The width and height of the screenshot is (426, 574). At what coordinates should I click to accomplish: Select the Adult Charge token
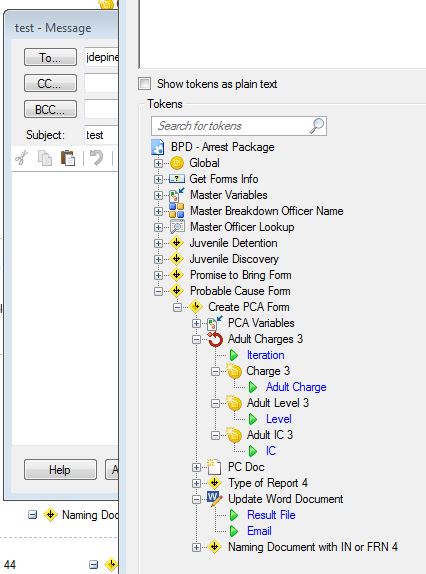[x=296, y=387]
